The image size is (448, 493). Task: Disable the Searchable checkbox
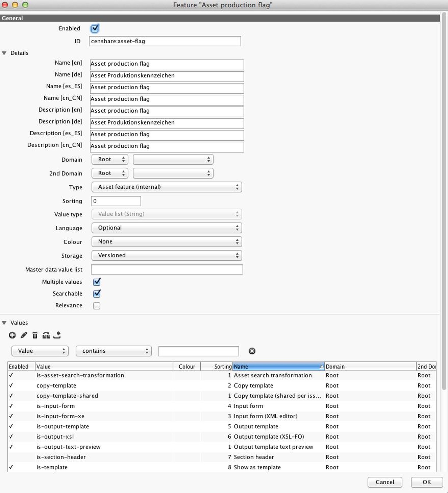(x=97, y=294)
